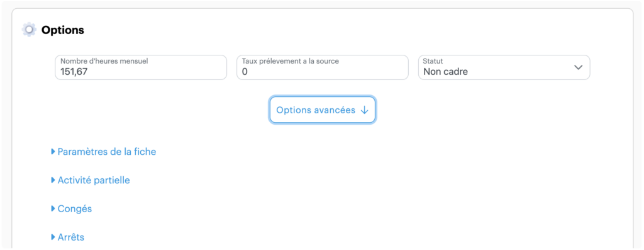Expand the Congés section

click(72, 209)
